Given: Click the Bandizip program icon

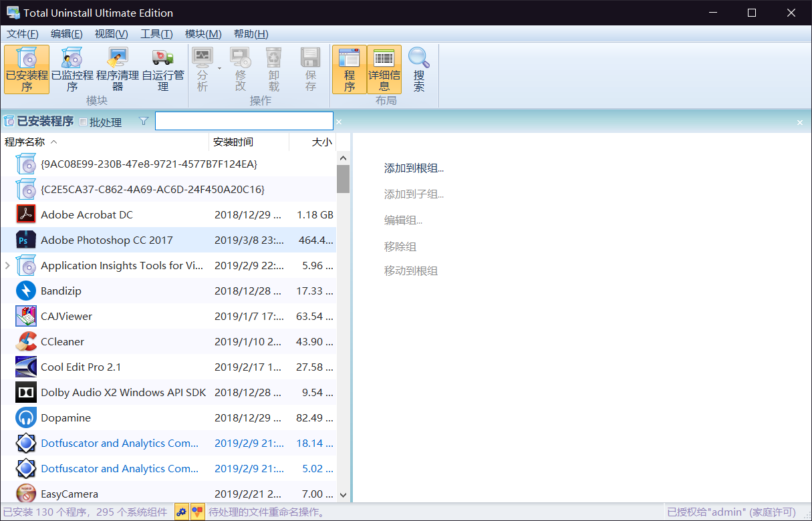Looking at the screenshot, I should tap(26, 291).
